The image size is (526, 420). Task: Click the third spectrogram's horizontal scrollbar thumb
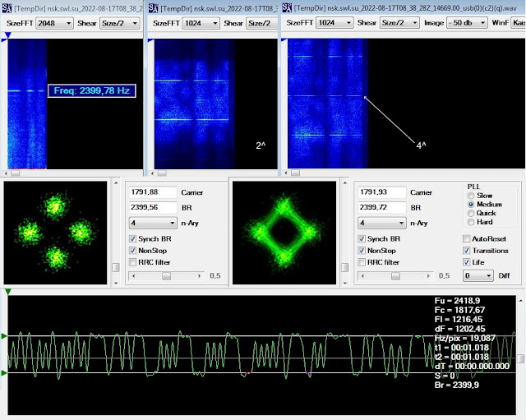(x=295, y=173)
